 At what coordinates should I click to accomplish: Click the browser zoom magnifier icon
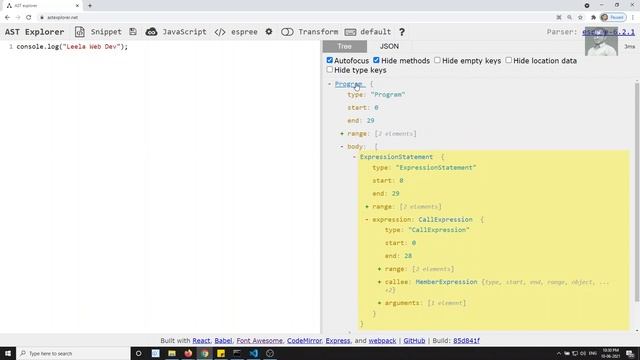pos(569,17)
